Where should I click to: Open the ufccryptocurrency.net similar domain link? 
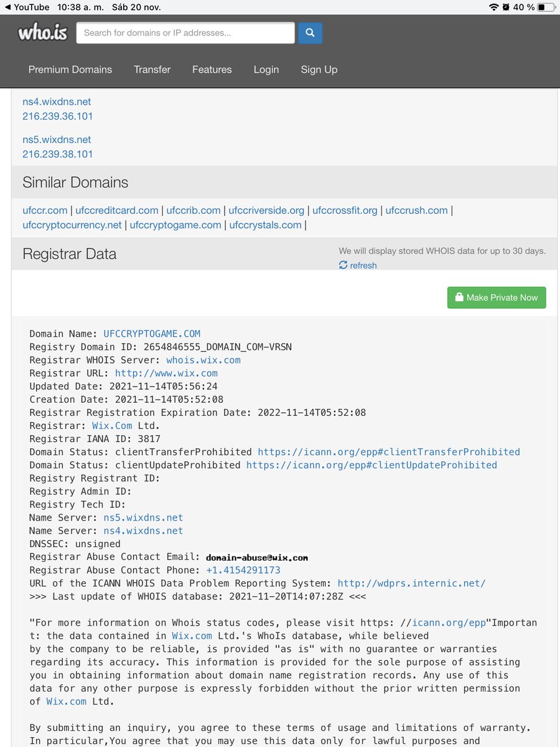[72, 225]
